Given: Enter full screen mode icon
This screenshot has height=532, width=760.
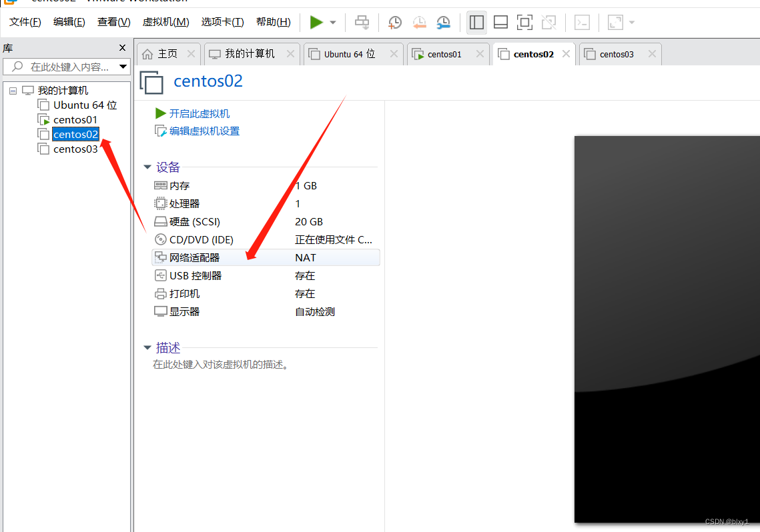Looking at the screenshot, I should click(524, 22).
